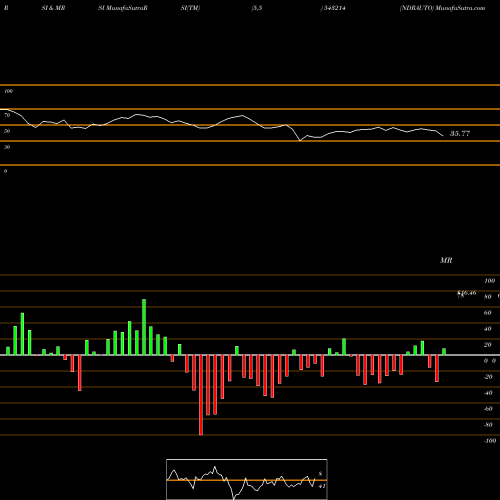Click the 41 label in mini chart
The width and height of the screenshot is (500, 500).
point(322,486)
